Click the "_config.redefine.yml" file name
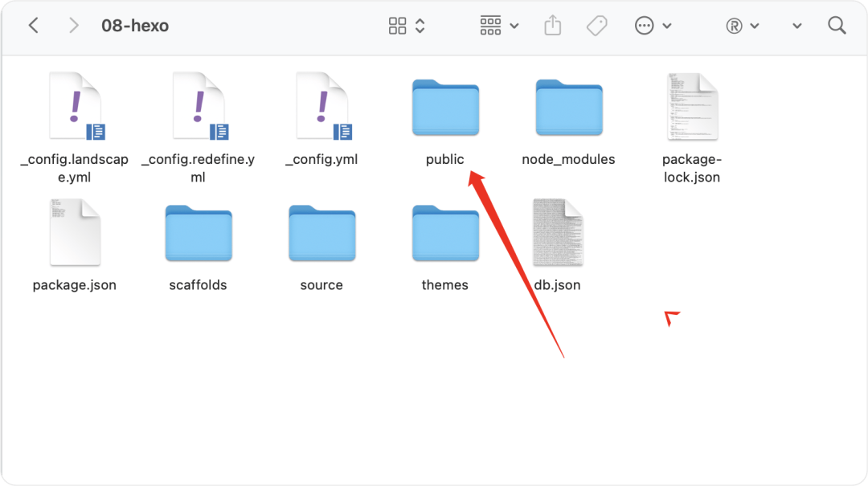 click(x=199, y=168)
